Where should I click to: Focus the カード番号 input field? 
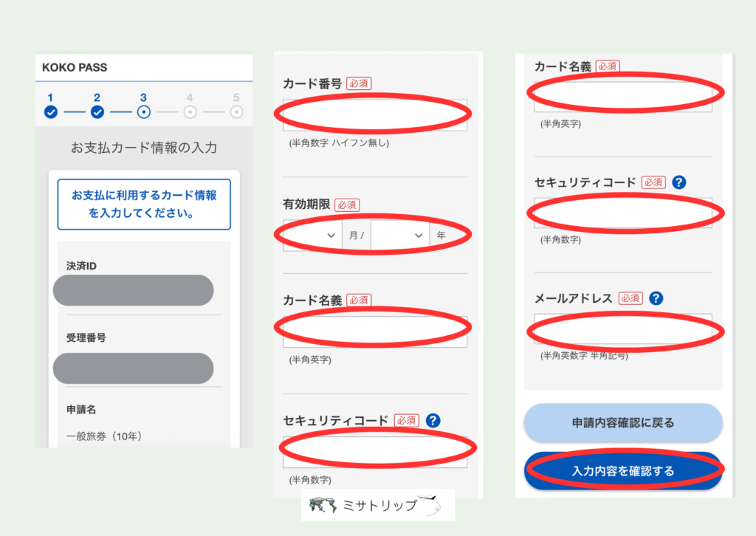374,115
